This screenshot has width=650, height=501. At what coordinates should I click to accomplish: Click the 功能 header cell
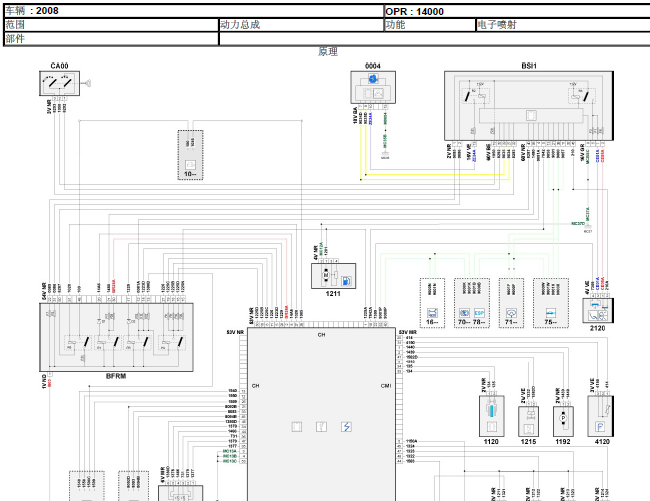pyautogui.click(x=430, y=25)
